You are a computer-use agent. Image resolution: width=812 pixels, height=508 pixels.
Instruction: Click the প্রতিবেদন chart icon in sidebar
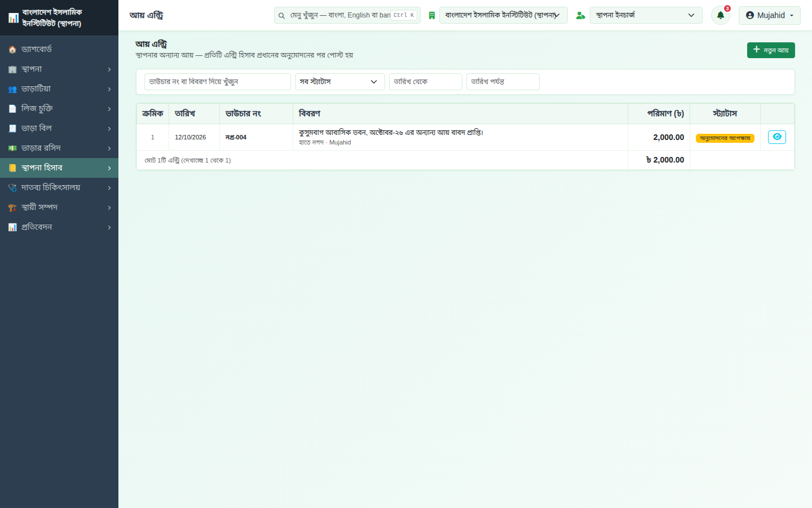pyautogui.click(x=12, y=227)
